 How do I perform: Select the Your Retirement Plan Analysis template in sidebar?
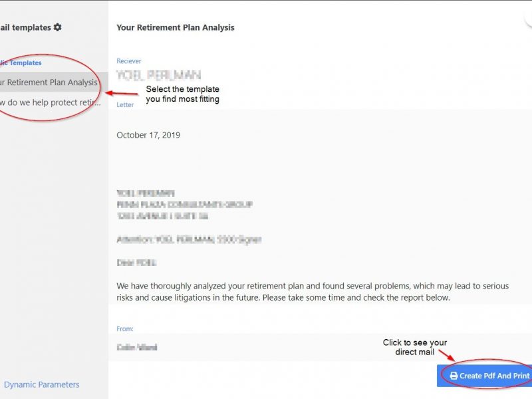tap(50, 82)
